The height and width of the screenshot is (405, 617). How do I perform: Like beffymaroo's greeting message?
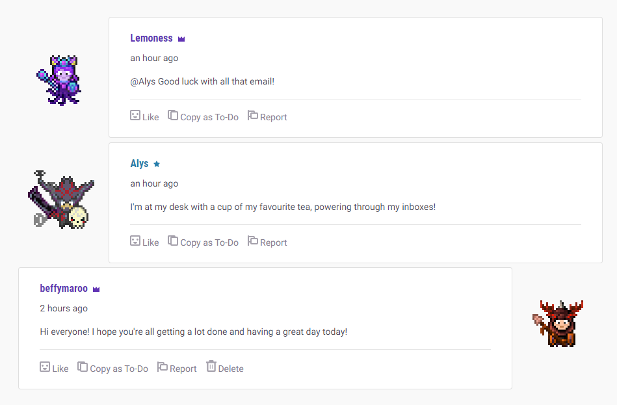[54, 368]
